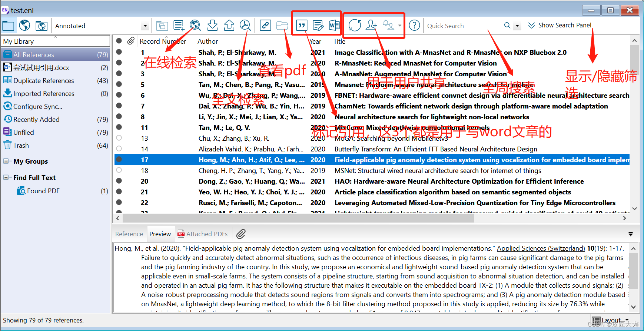Click the Insert Citation quote icon
Image resolution: width=644 pixels, height=331 pixels.
302,26
